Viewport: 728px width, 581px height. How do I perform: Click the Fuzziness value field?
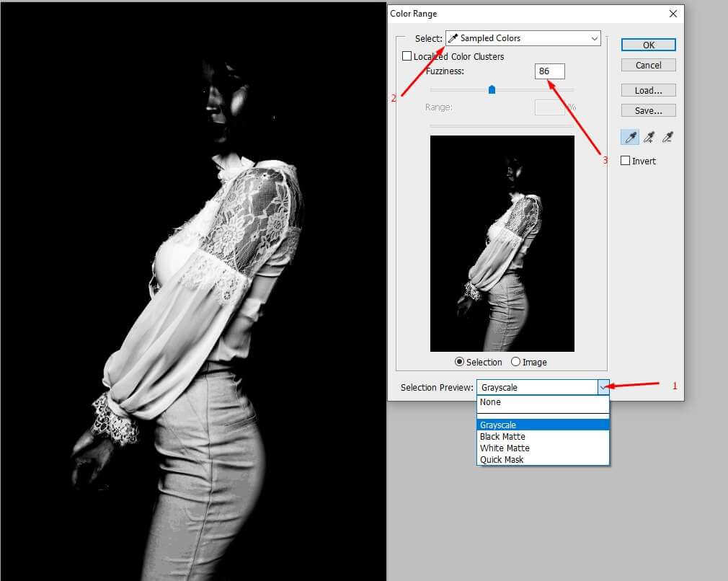(549, 71)
